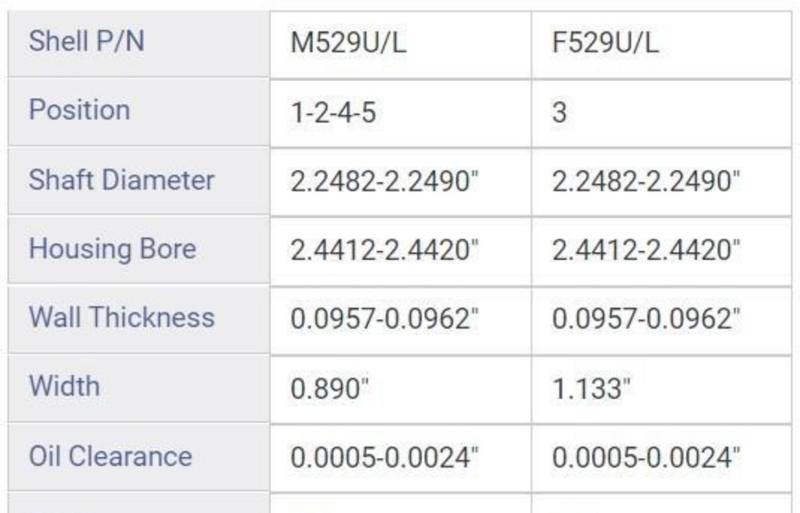Click the Width row label

[x=64, y=386]
